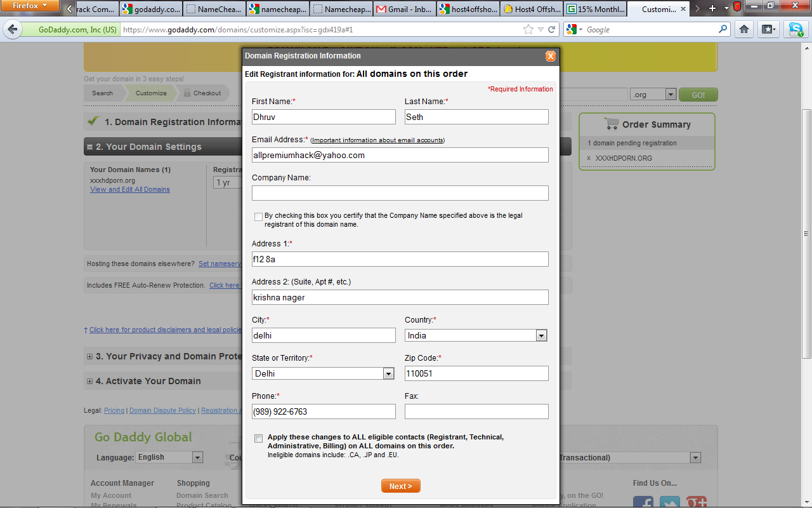Click the Address 1 input field
Screen dimensions: 812x508
coord(400,259)
